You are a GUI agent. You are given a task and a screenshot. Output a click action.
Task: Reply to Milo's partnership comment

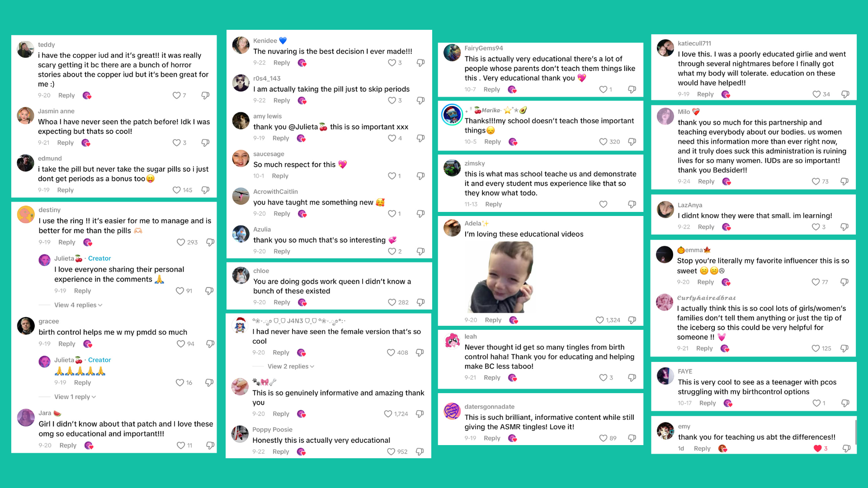pyautogui.click(x=706, y=182)
